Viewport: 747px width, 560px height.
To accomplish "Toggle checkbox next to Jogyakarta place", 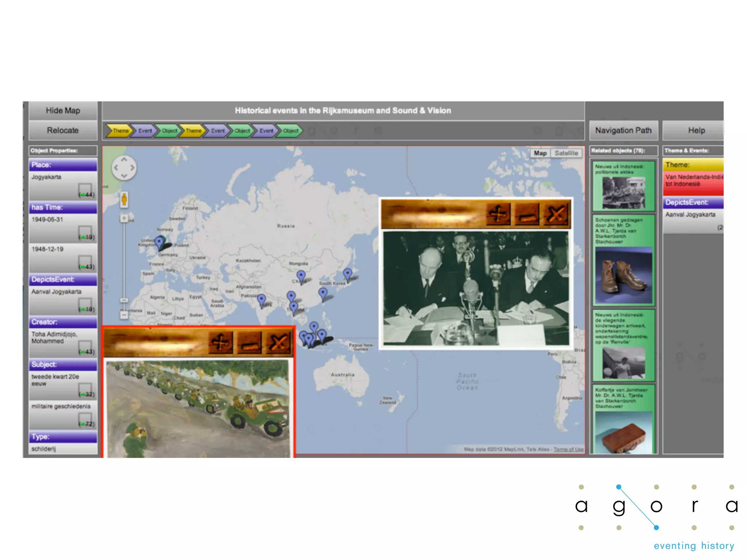I will click(85, 189).
